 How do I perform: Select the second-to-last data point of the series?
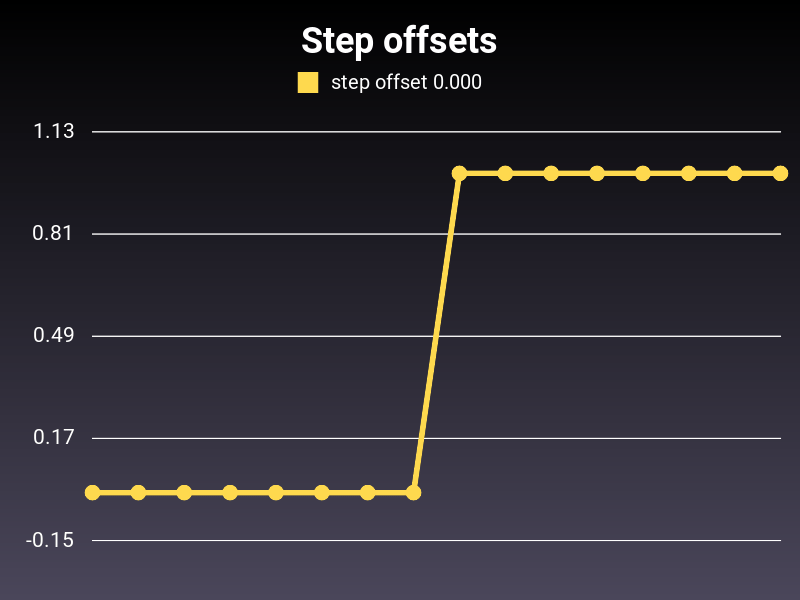tap(734, 173)
